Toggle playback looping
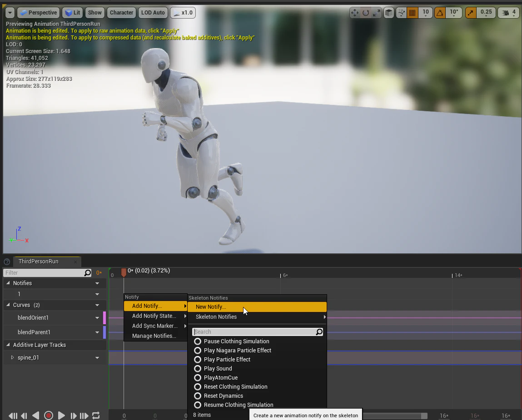The width and height of the screenshot is (522, 420). pyautogui.click(x=96, y=415)
